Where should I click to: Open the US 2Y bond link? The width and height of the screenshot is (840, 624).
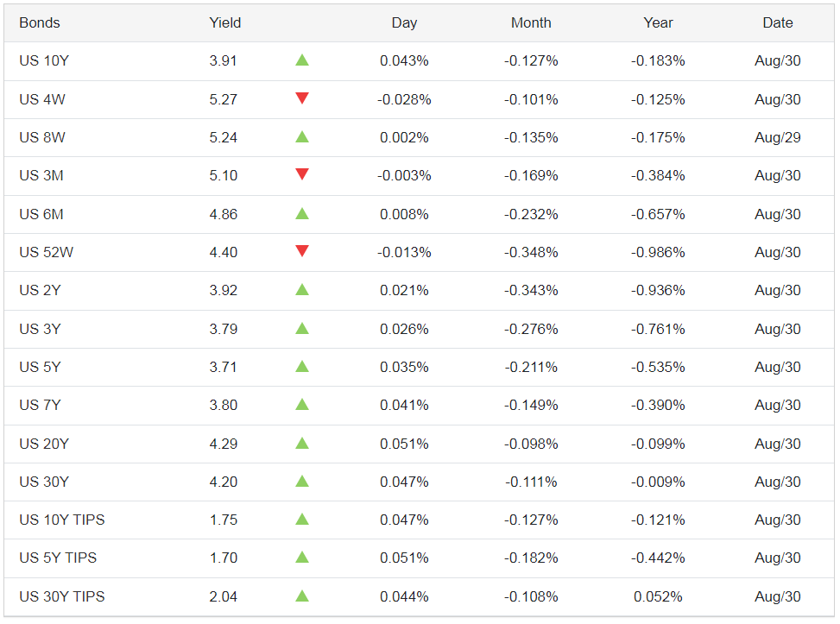click(40, 290)
